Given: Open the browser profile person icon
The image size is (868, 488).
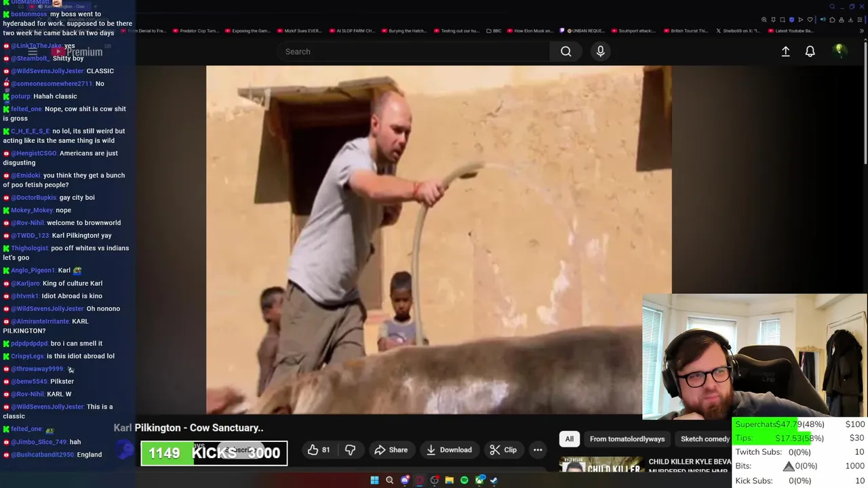Looking at the screenshot, I should (842, 20).
